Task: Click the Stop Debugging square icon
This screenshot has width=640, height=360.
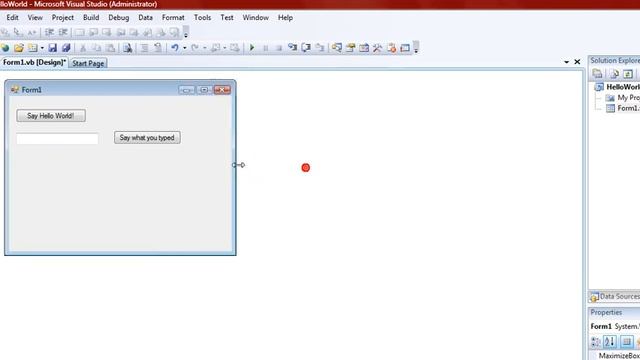Action: click(x=279, y=48)
